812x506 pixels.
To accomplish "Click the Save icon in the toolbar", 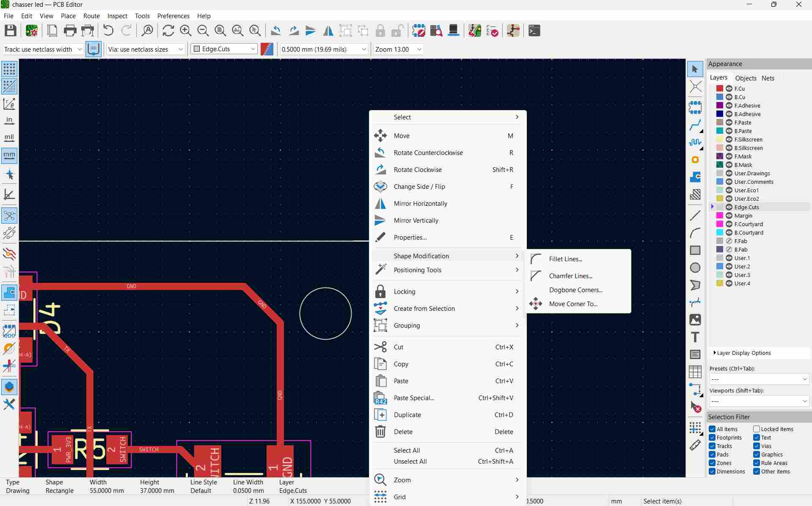I will [x=10, y=30].
